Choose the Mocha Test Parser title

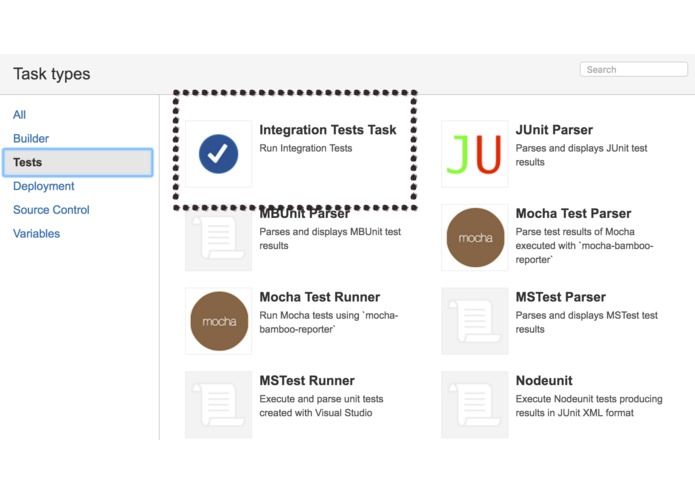point(573,214)
